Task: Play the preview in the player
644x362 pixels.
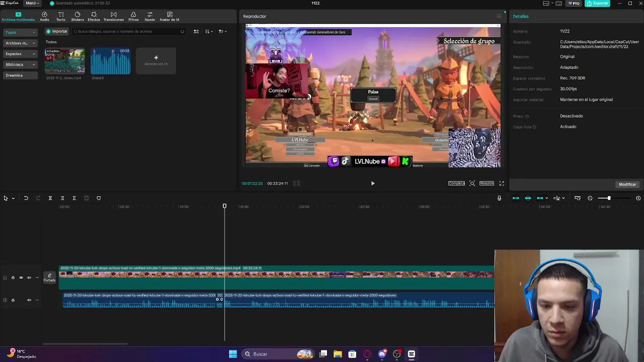Action: click(373, 184)
